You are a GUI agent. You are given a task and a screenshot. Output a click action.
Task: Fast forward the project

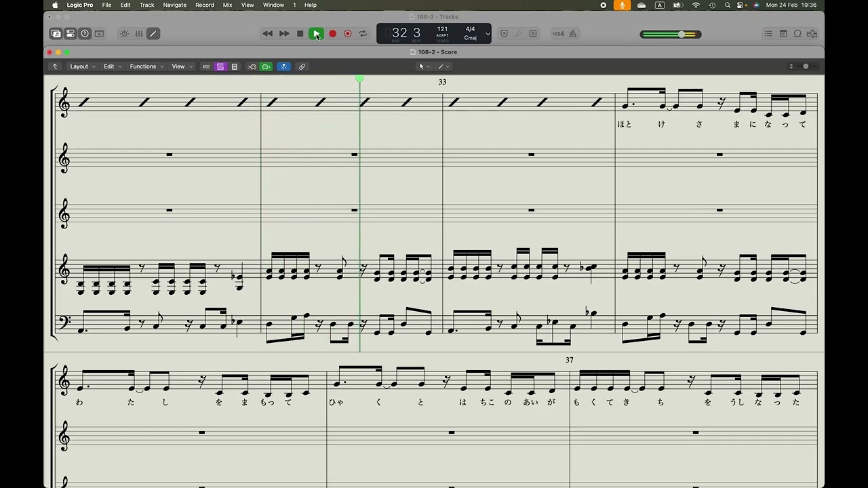click(284, 33)
